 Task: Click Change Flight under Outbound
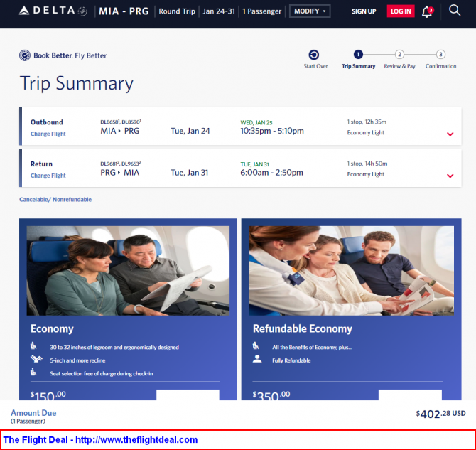pyautogui.click(x=48, y=134)
